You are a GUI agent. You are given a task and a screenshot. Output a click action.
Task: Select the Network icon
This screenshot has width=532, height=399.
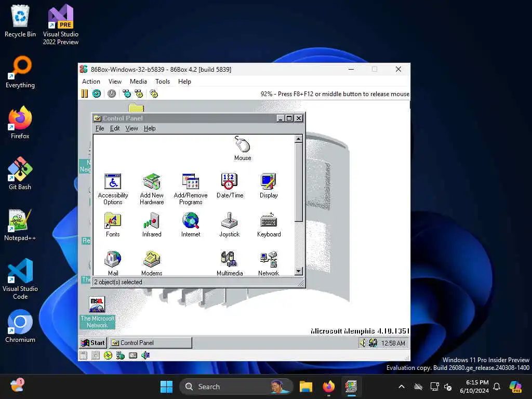pos(269,263)
